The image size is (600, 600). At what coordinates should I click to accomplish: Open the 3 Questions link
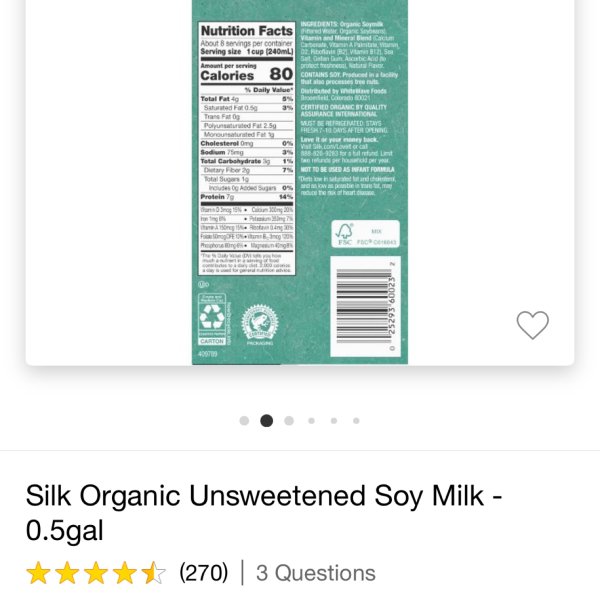click(316, 573)
